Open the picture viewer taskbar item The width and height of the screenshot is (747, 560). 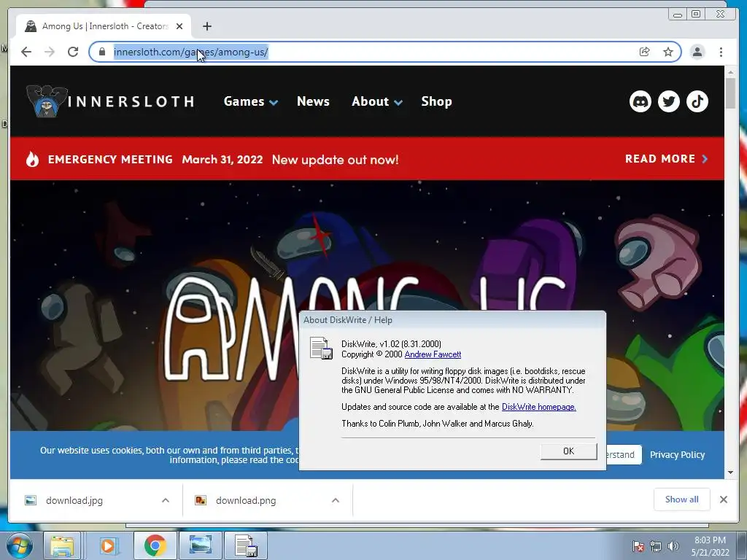click(201, 545)
